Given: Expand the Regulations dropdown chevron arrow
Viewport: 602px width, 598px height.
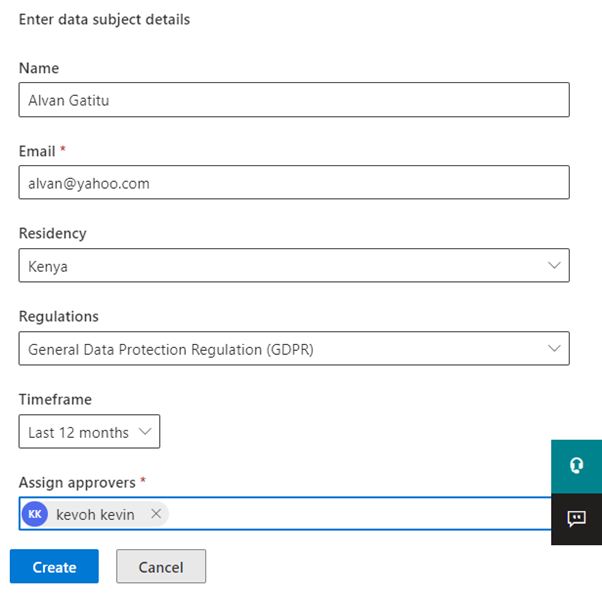Looking at the screenshot, I should [x=555, y=349].
